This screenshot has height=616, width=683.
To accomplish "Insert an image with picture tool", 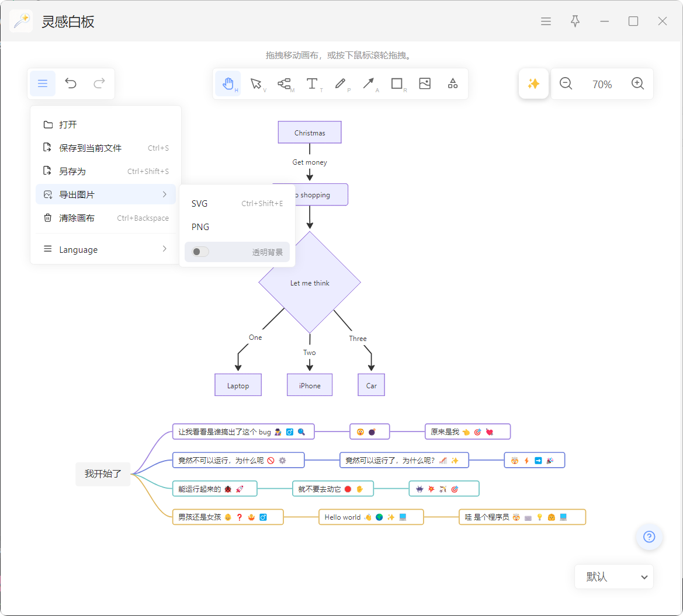I will [x=425, y=83].
